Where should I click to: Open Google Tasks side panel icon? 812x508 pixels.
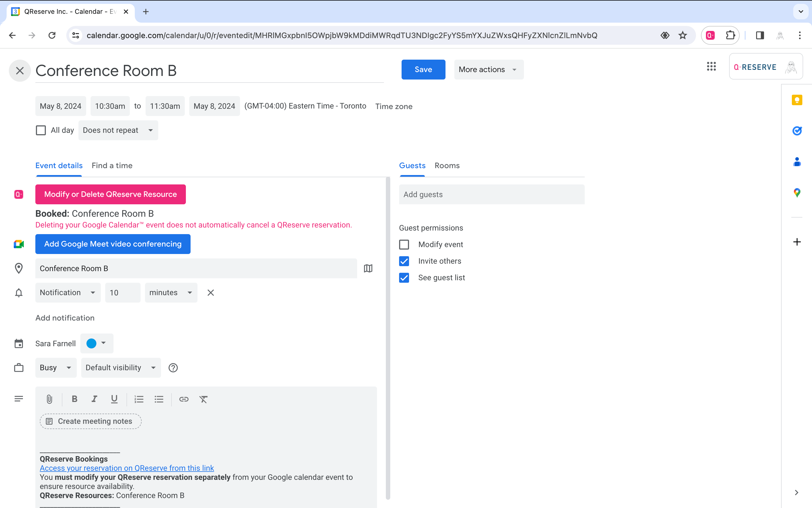pyautogui.click(x=797, y=131)
